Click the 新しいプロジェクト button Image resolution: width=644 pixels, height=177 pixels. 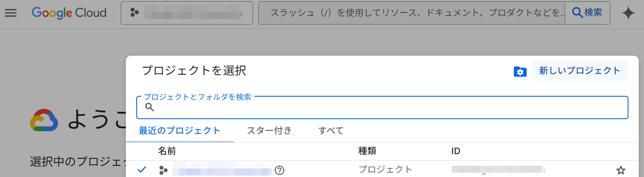[x=580, y=71]
